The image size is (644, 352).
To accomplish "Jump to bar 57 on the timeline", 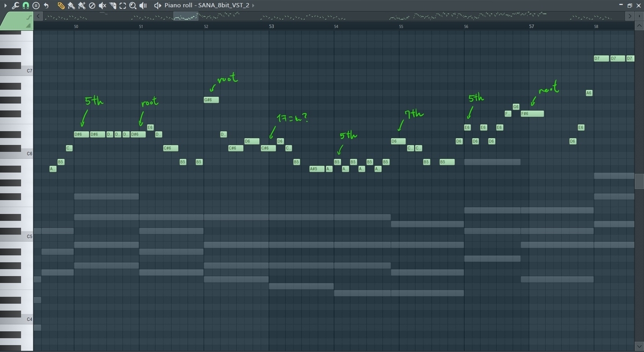I will (x=532, y=26).
